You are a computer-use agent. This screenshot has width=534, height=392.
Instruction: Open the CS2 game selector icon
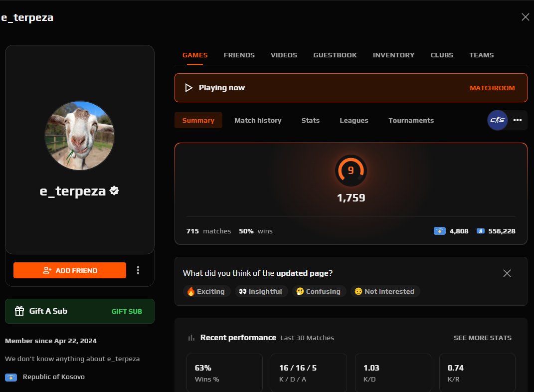click(497, 120)
